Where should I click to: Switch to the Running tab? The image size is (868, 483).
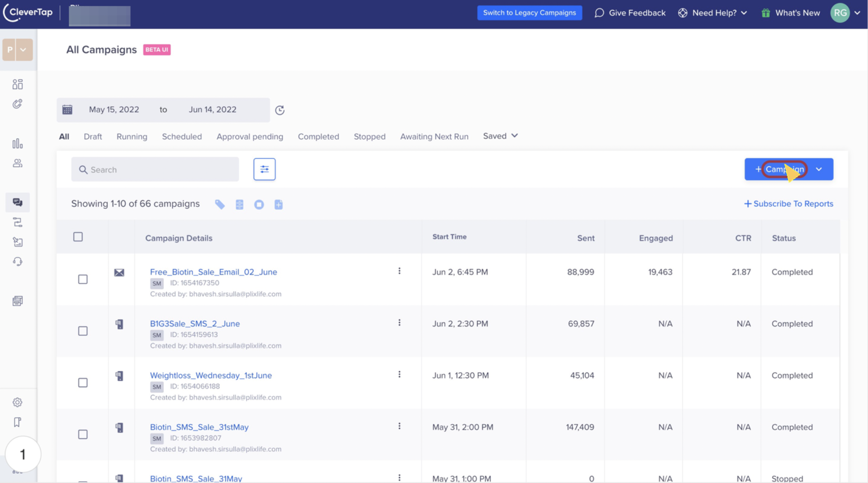[132, 137]
